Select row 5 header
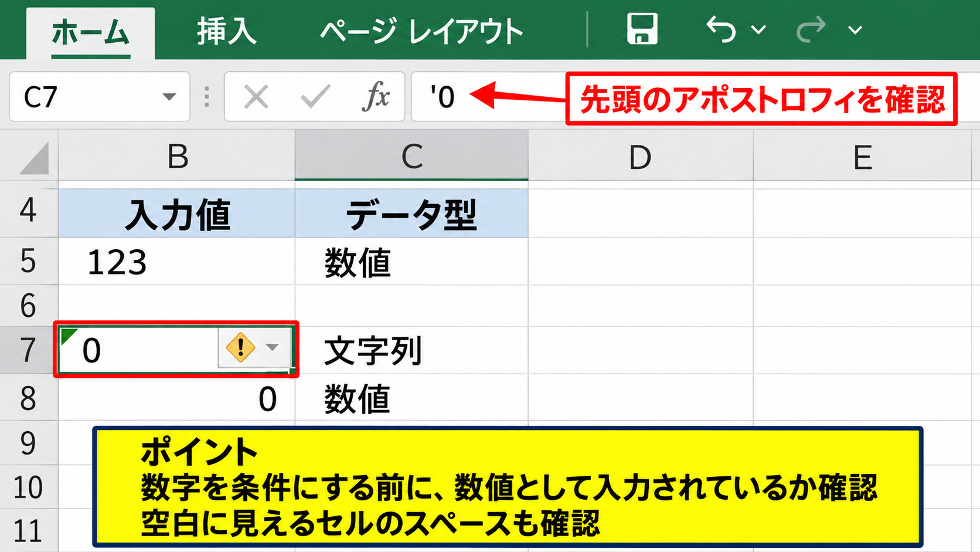The width and height of the screenshot is (980, 552). point(28,261)
